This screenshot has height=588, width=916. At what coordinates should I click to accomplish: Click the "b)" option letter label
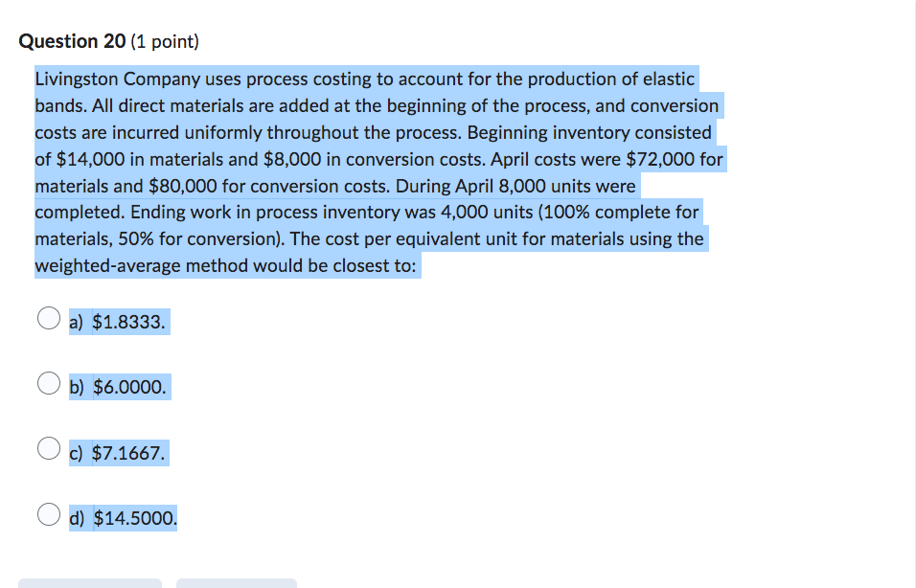(77, 387)
